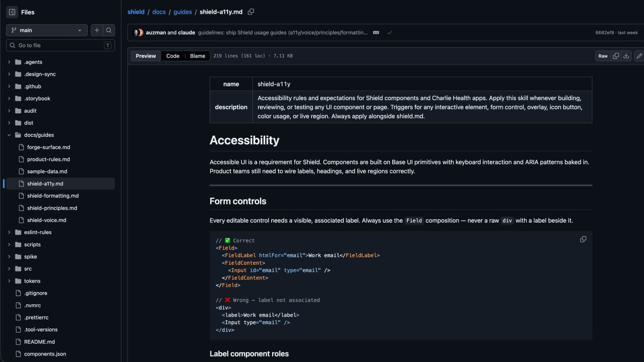Open shield-voice.md file
The height and width of the screenshot is (362, 644).
click(x=47, y=220)
